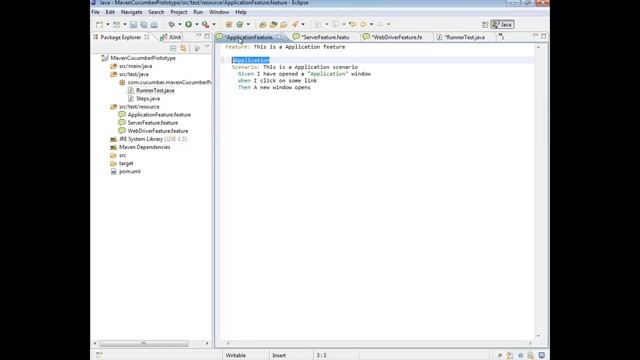Click Collapse All in Package Explorer
Screen dimensions: 640x360
(173, 49)
